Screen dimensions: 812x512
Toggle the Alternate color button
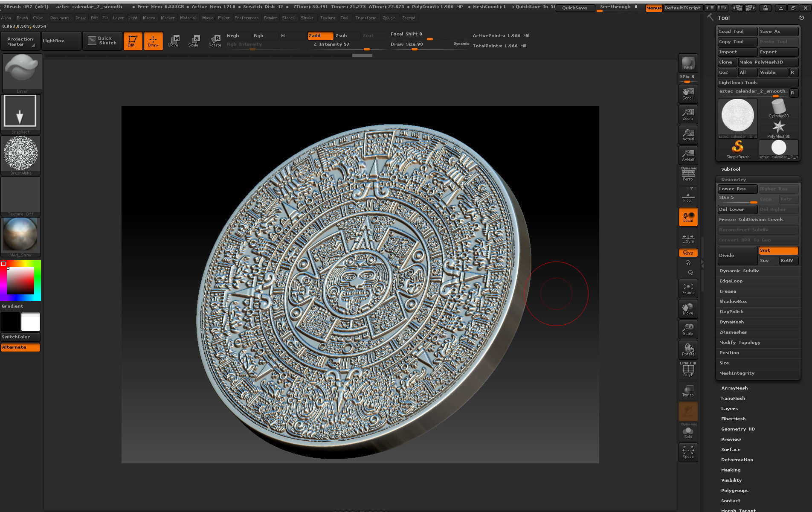20,347
